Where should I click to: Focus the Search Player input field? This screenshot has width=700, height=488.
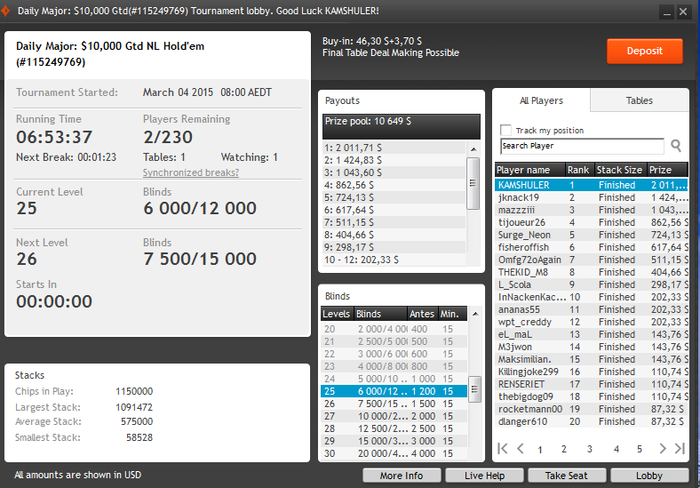(582, 146)
